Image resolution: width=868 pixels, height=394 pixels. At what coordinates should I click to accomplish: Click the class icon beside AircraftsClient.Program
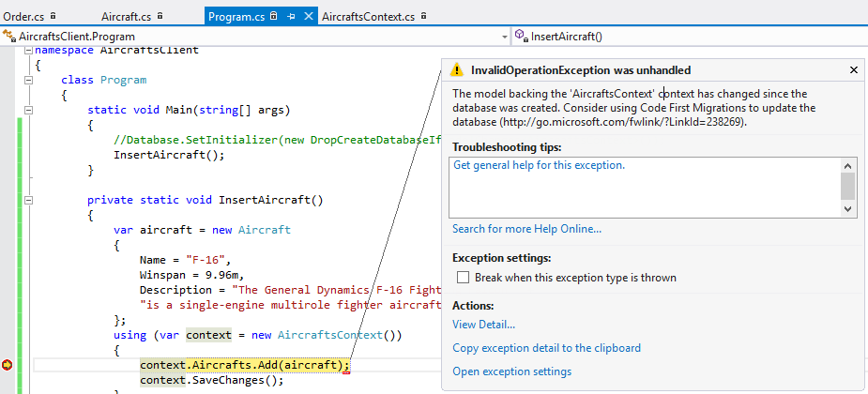pos(9,36)
